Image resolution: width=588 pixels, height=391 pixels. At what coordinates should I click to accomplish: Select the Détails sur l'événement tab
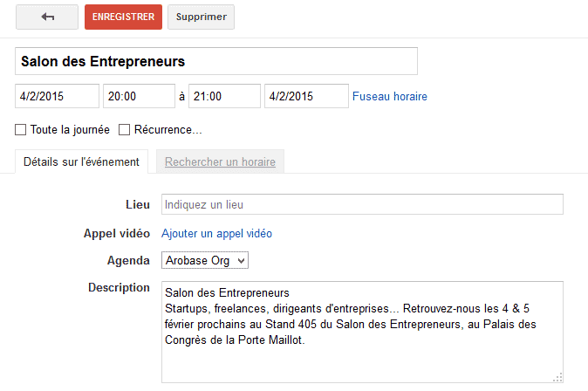[81, 161]
